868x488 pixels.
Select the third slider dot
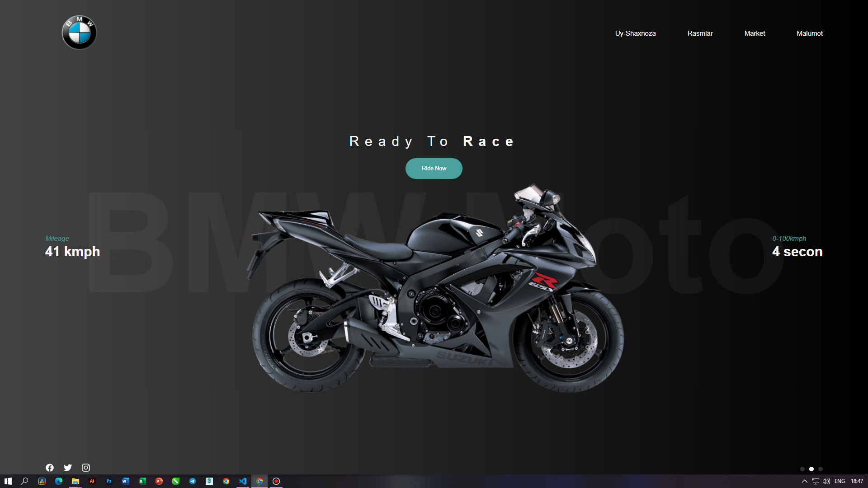(821, 469)
